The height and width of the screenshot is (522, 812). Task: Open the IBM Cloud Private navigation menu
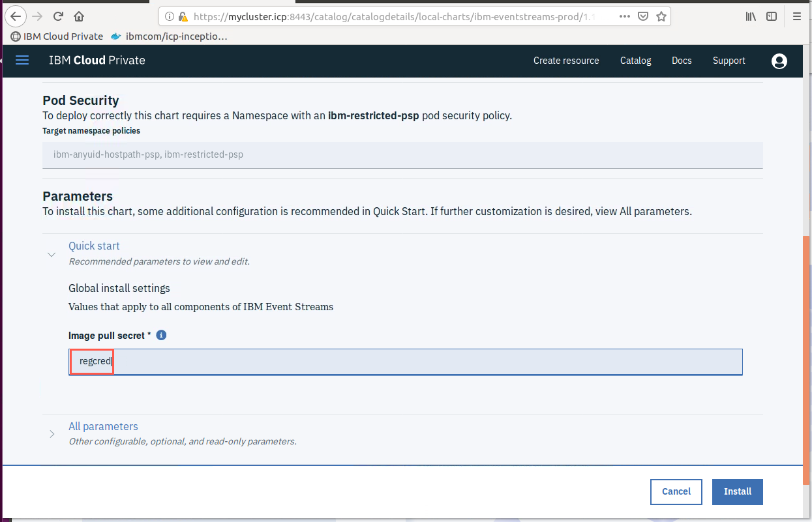click(22, 60)
